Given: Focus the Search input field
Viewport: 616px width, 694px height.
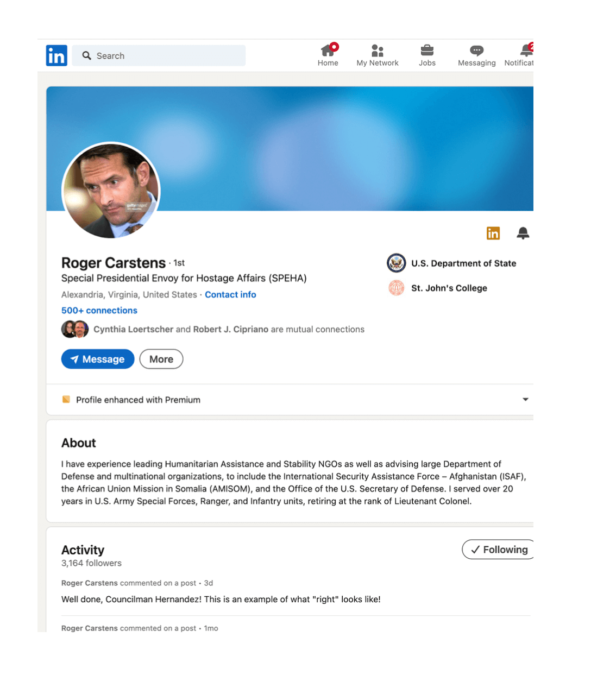Looking at the screenshot, I should coord(159,55).
